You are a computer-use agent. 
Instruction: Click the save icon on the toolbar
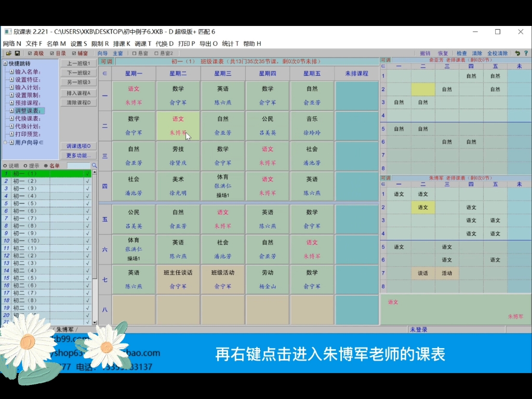coord(18,53)
